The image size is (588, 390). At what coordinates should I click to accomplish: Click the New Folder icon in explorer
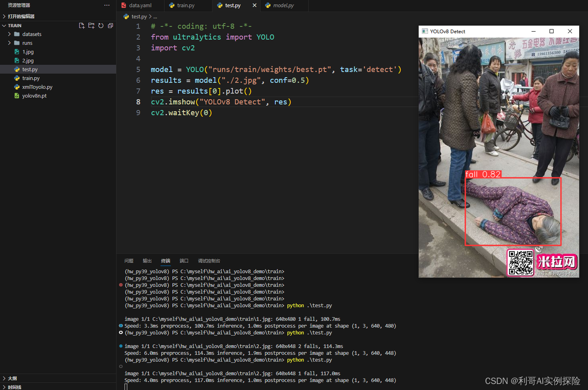tap(91, 26)
